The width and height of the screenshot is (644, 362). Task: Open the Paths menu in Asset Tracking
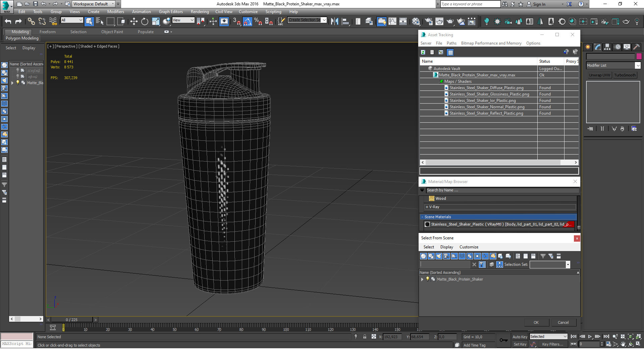point(451,43)
